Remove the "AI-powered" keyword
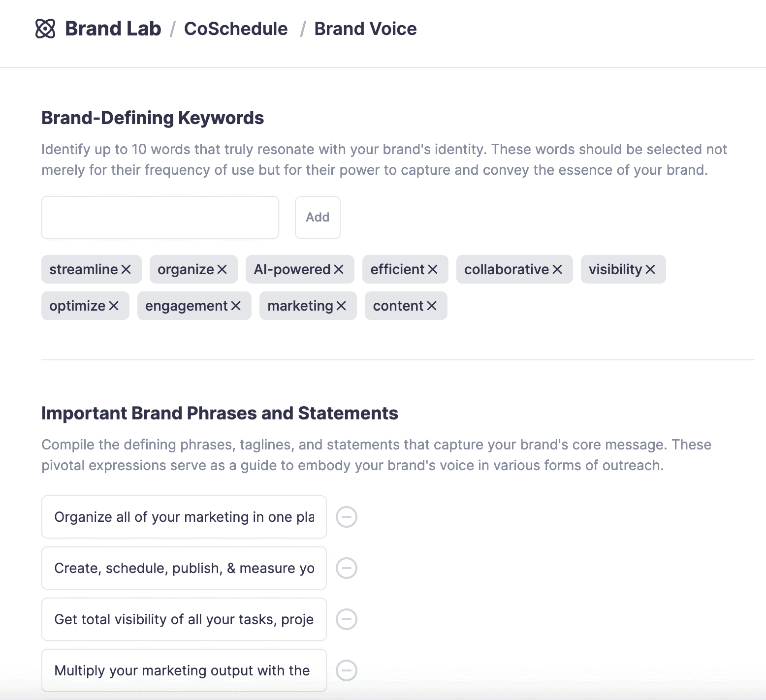766x700 pixels. coord(339,269)
